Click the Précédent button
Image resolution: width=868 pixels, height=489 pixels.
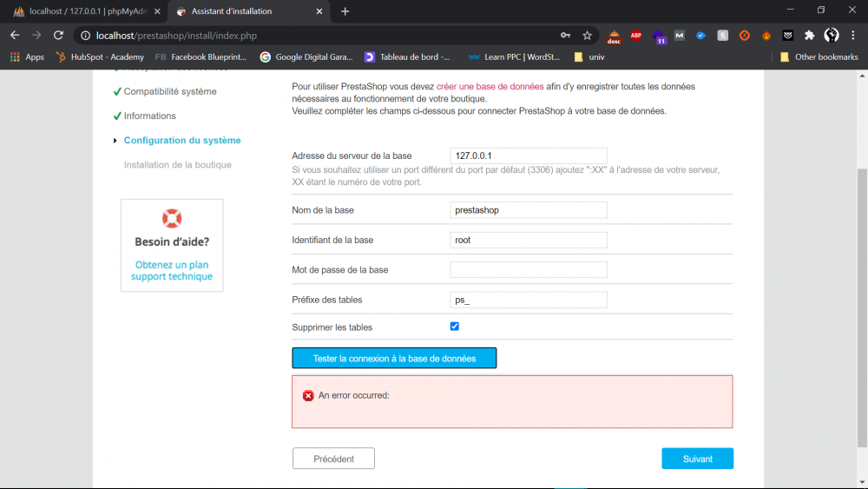click(x=334, y=459)
